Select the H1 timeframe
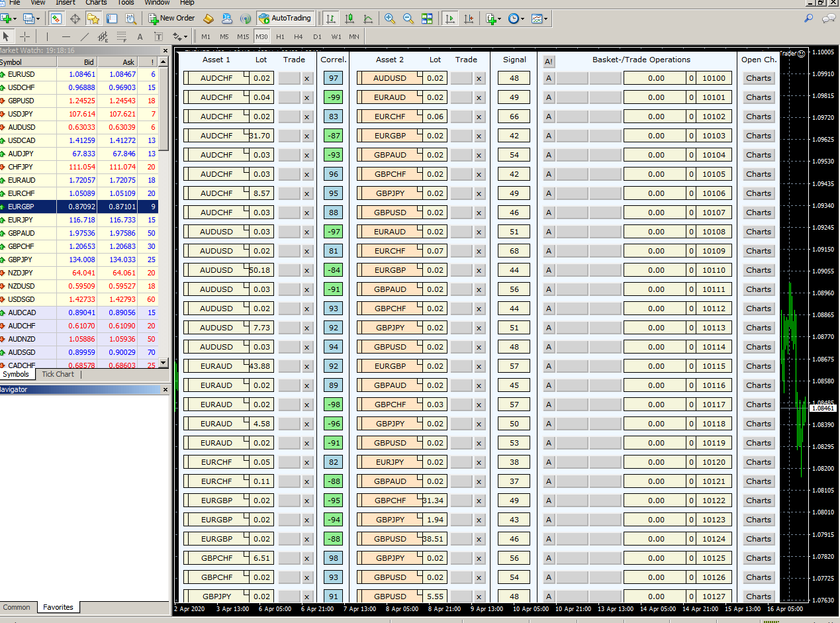The height and width of the screenshot is (623, 840). click(x=280, y=36)
